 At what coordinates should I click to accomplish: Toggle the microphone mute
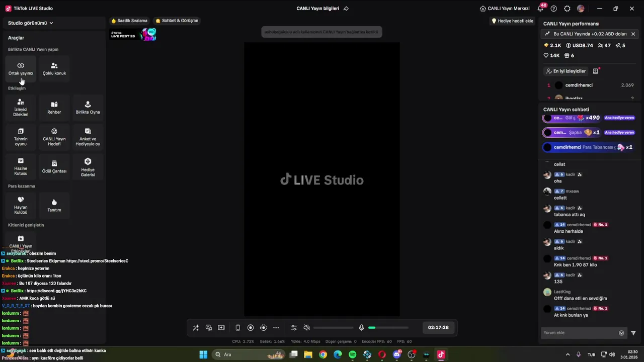(361, 328)
